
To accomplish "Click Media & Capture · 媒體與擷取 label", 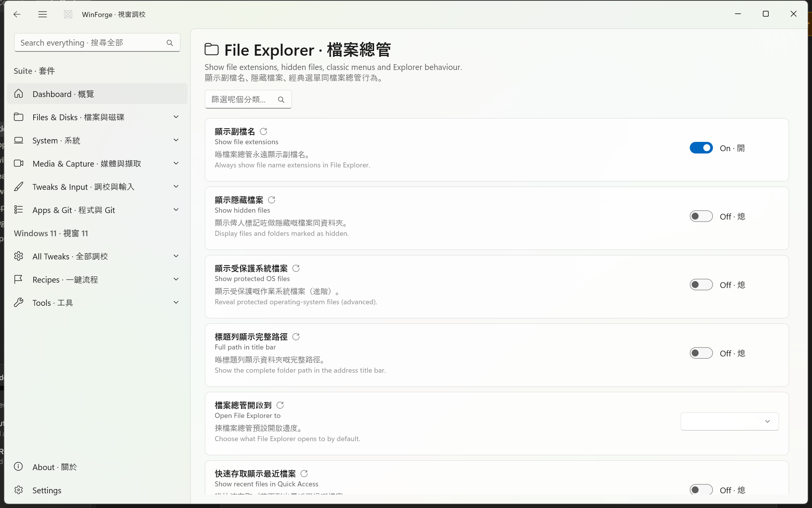I will (x=87, y=164).
